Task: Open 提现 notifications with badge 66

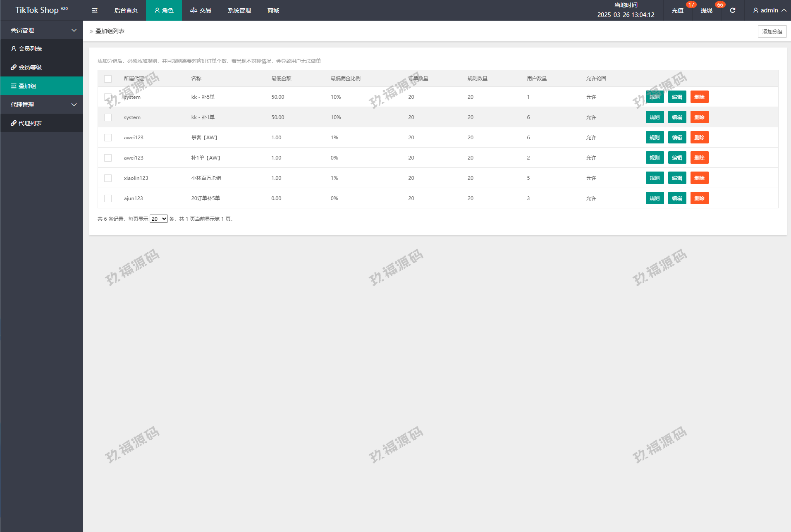Action: pos(706,10)
